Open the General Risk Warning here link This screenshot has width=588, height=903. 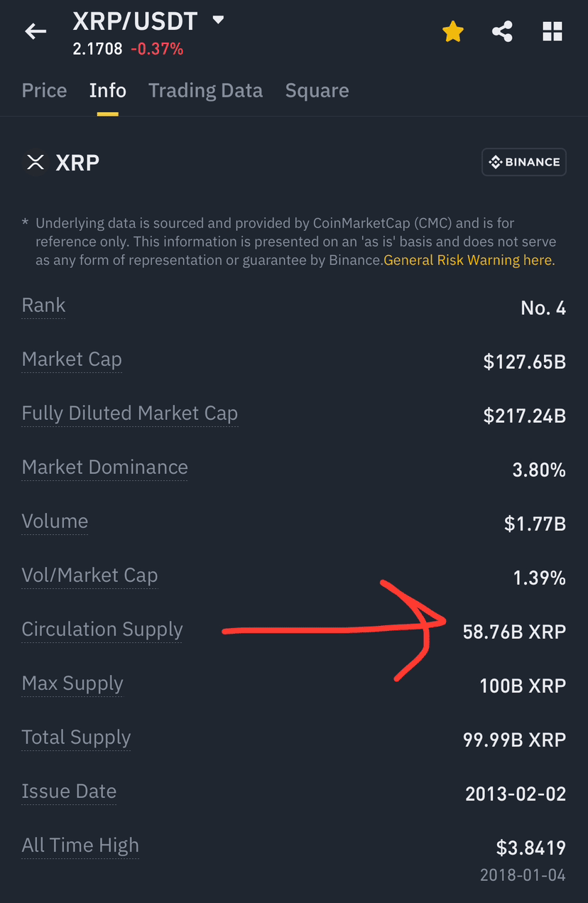(469, 260)
